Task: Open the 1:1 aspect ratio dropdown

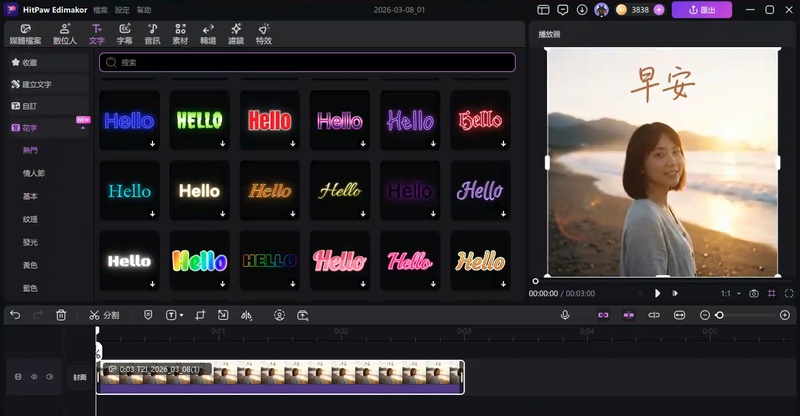Action: (729, 294)
